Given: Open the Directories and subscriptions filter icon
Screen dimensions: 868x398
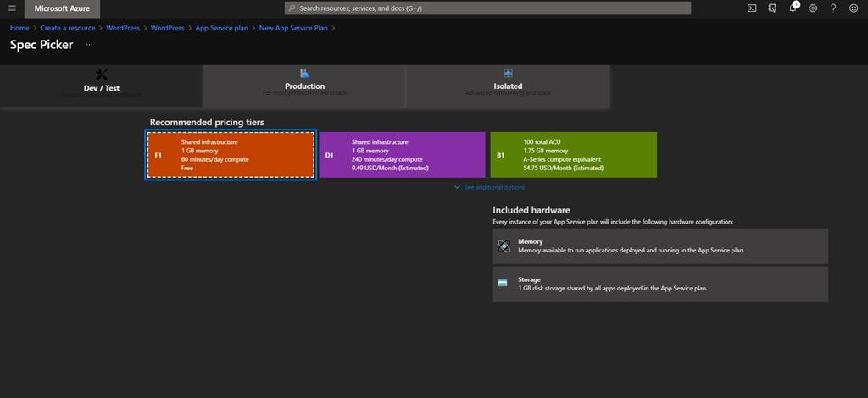Looking at the screenshot, I should click(x=773, y=8).
